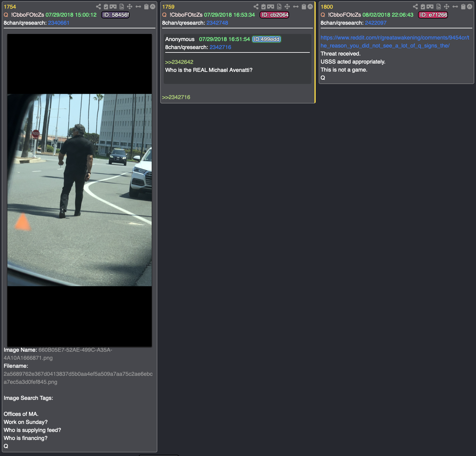Click horizontal arrows icon on post 1754

click(138, 6)
